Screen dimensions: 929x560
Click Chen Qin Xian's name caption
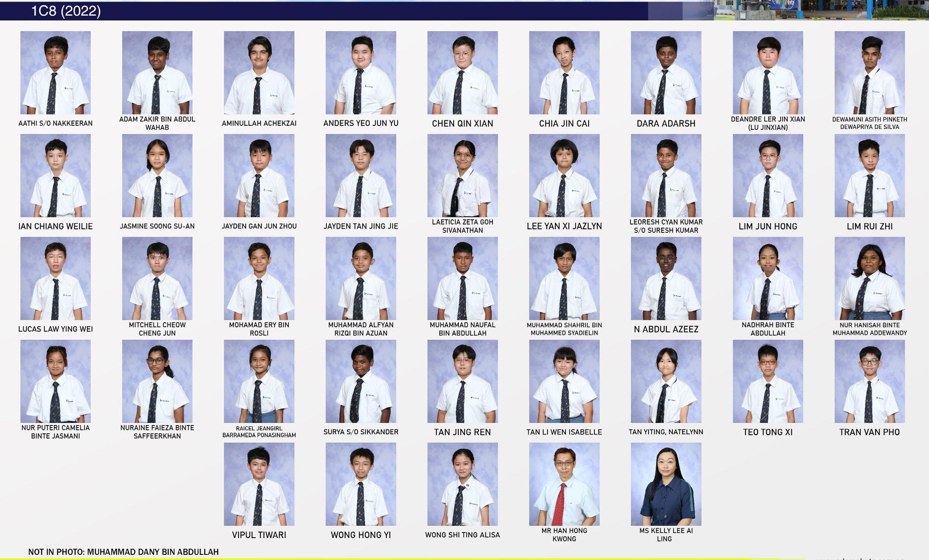coord(462,124)
